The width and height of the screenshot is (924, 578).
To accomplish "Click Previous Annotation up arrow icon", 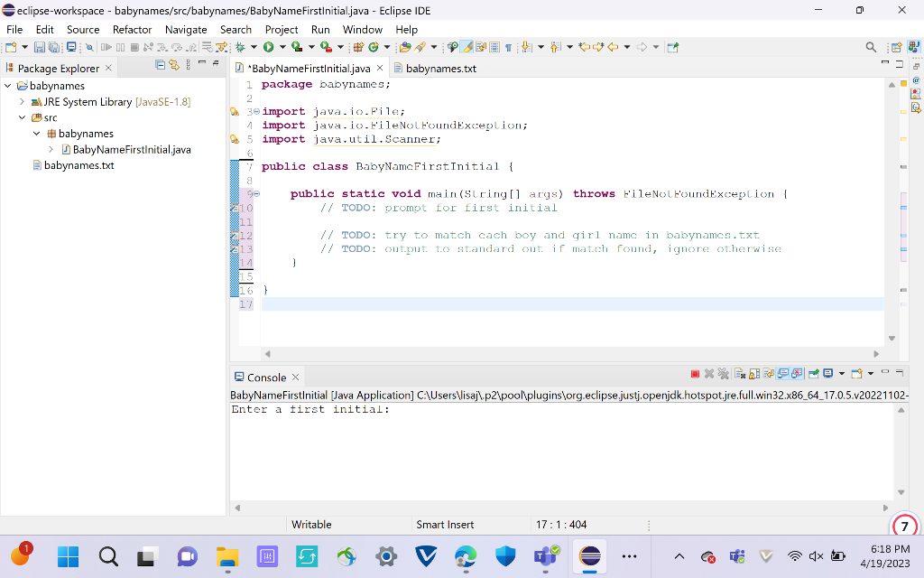I will tap(555, 47).
